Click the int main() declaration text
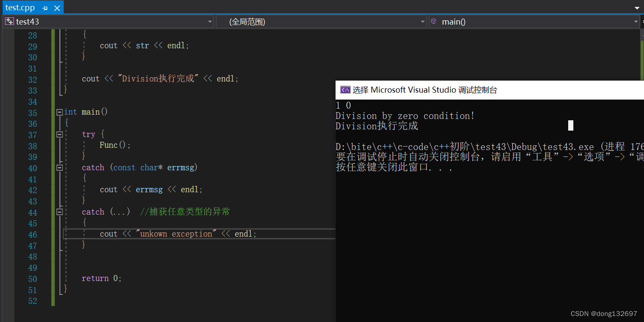The height and width of the screenshot is (322, 644). (86, 112)
